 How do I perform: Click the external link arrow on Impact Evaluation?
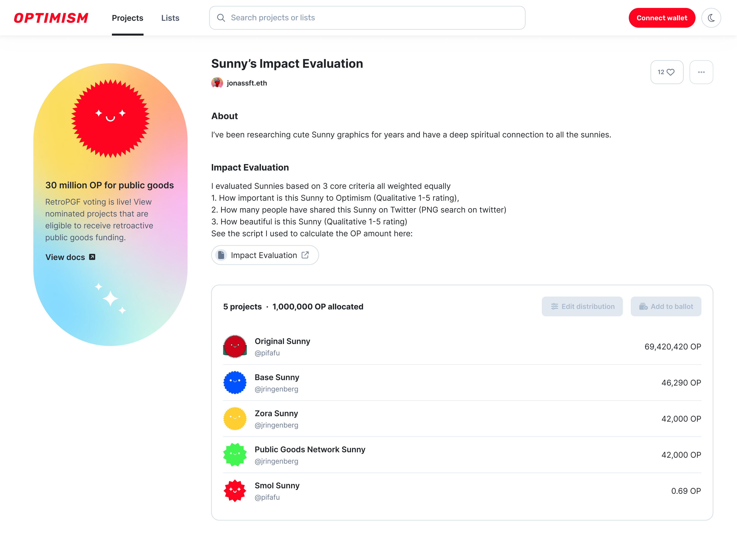click(305, 255)
